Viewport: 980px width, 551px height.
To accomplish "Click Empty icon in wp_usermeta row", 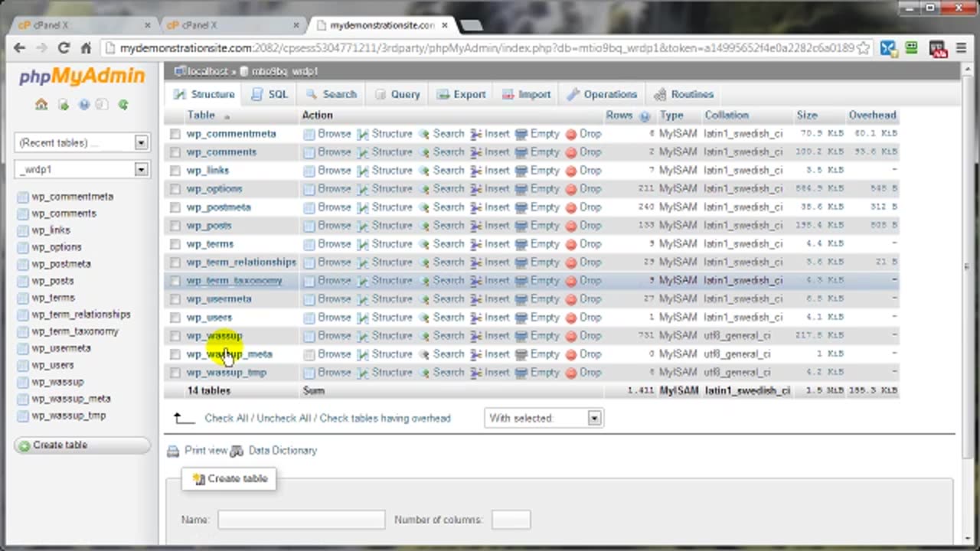I will click(521, 299).
